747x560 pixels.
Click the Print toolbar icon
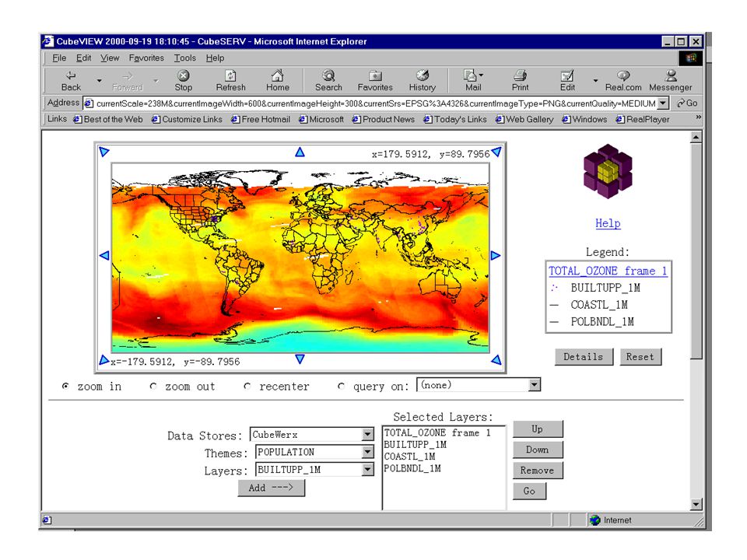click(521, 80)
